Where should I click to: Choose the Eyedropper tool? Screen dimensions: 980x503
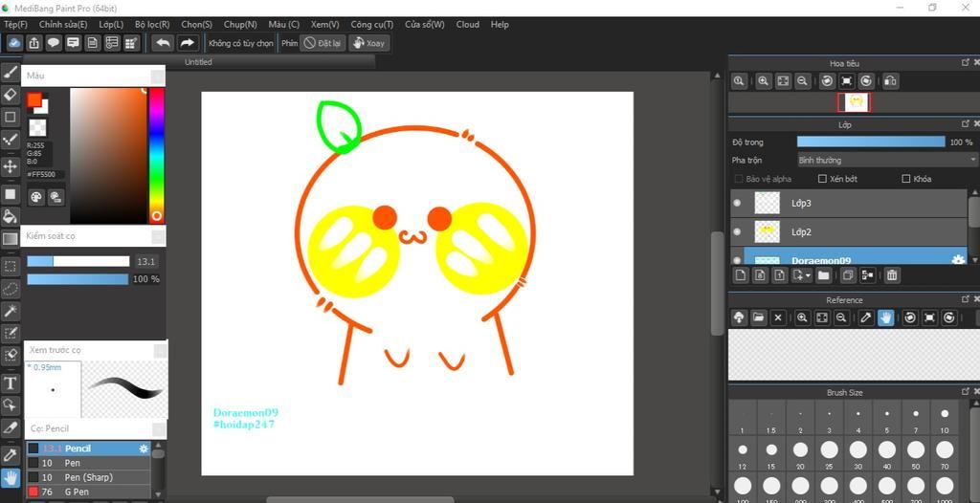pyautogui.click(x=11, y=454)
